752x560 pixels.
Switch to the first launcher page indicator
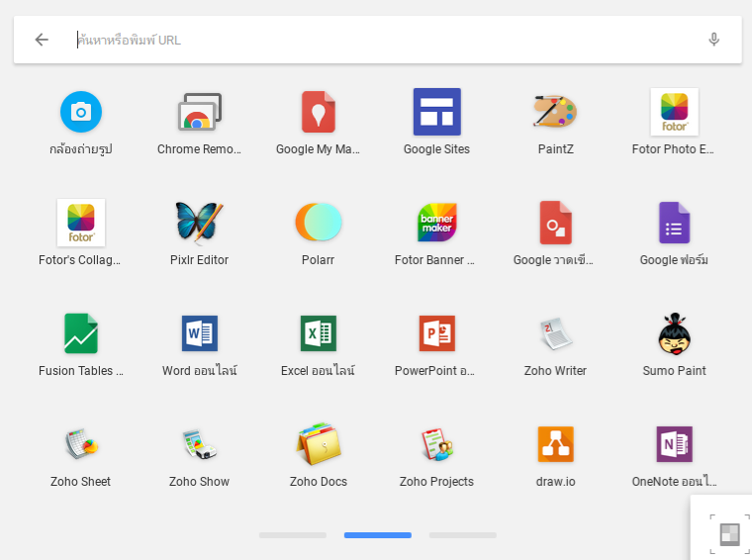[x=293, y=535]
